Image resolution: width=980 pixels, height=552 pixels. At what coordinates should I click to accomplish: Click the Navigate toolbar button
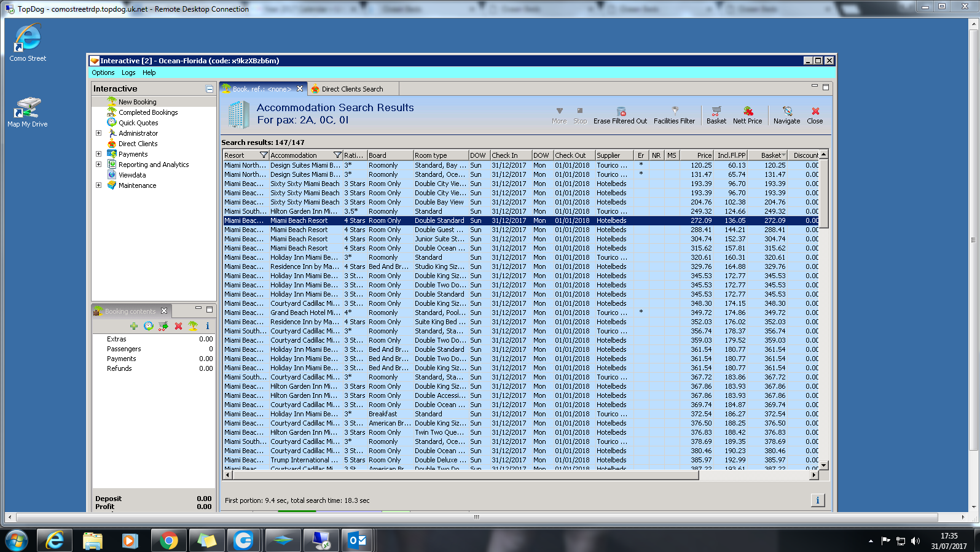[x=786, y=115]
